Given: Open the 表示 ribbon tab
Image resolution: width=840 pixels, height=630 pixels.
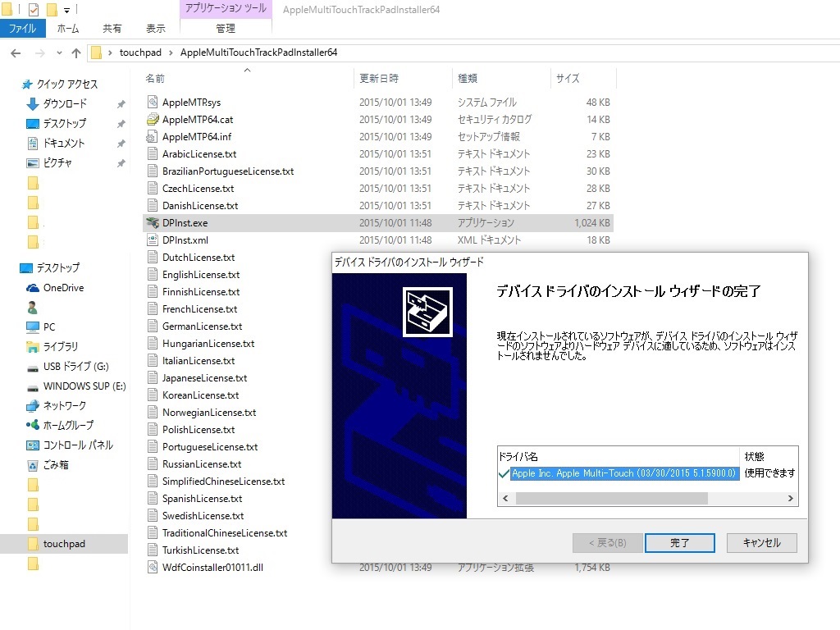Looking at the screenshot, I should [156, 29].
